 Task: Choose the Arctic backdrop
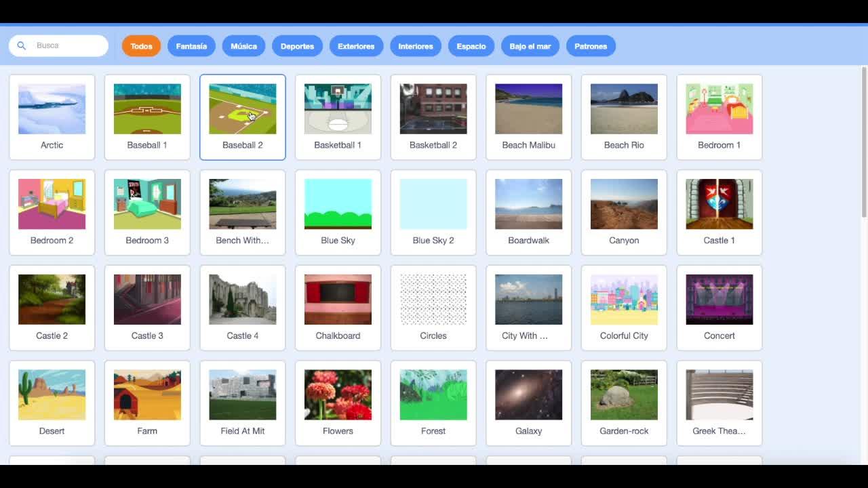coord(52,117)
